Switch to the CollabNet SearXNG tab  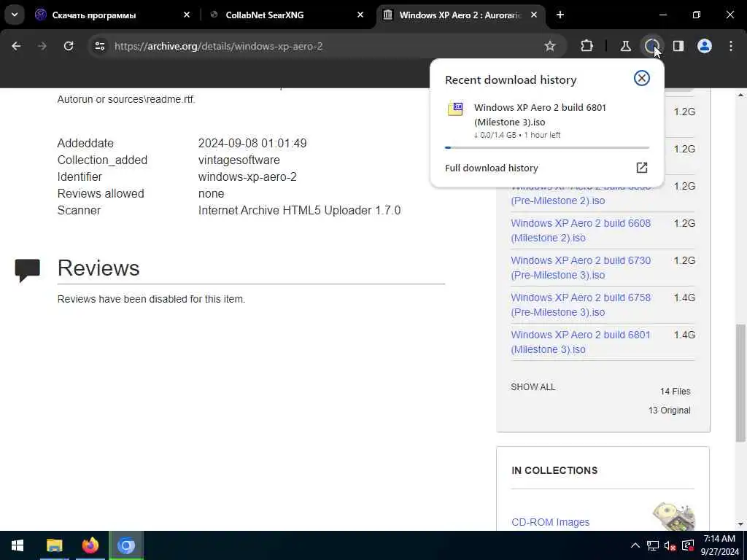[264, 15]
